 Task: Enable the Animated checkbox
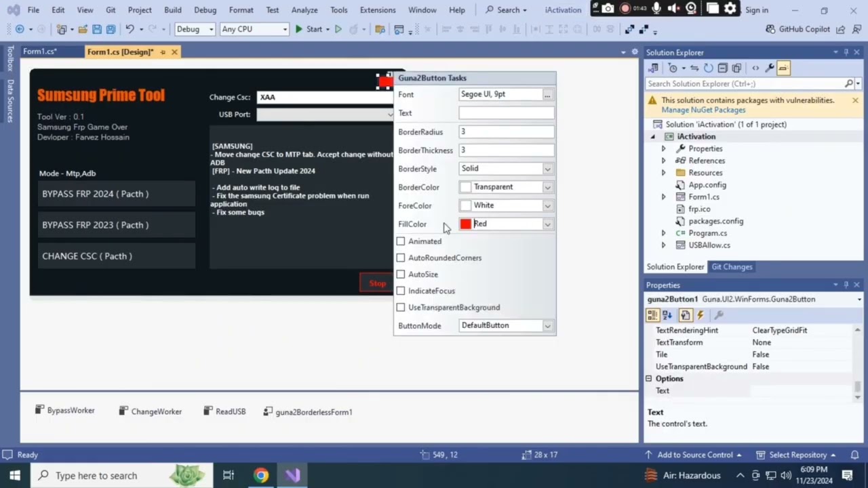tap(401, 241)
